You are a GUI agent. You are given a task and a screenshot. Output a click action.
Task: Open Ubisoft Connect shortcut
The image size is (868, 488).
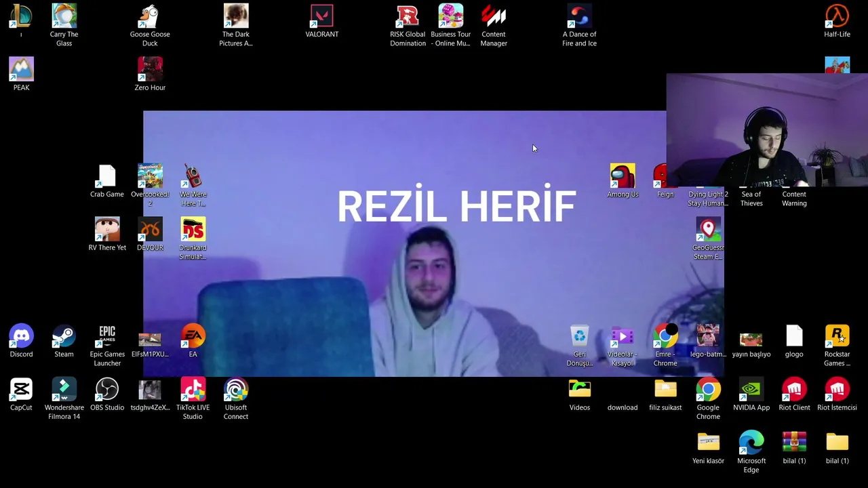[236, 390]
